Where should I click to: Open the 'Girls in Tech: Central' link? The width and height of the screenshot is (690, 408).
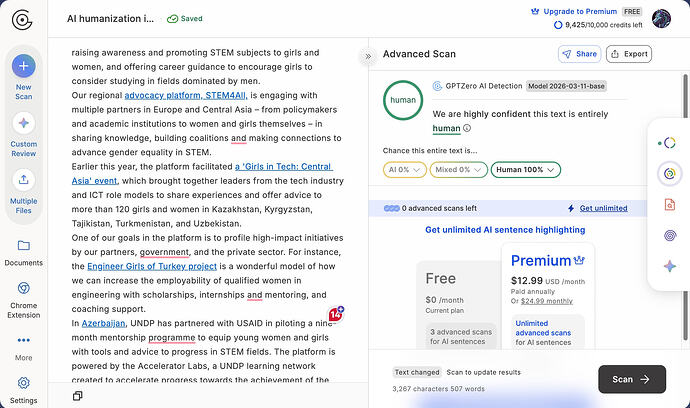[284, 166]
